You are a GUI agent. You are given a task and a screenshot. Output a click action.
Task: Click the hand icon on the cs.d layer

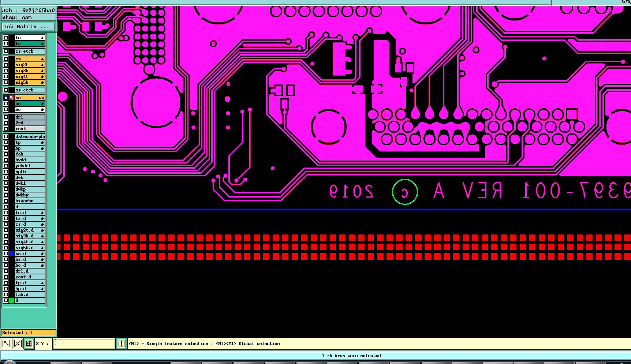coord(42,225)
